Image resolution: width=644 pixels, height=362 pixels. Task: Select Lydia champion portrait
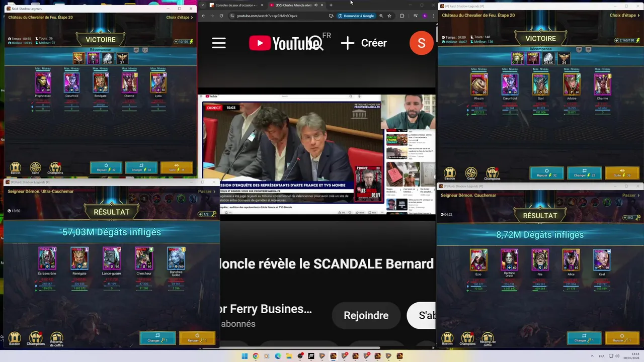click(x=158, y=82)
